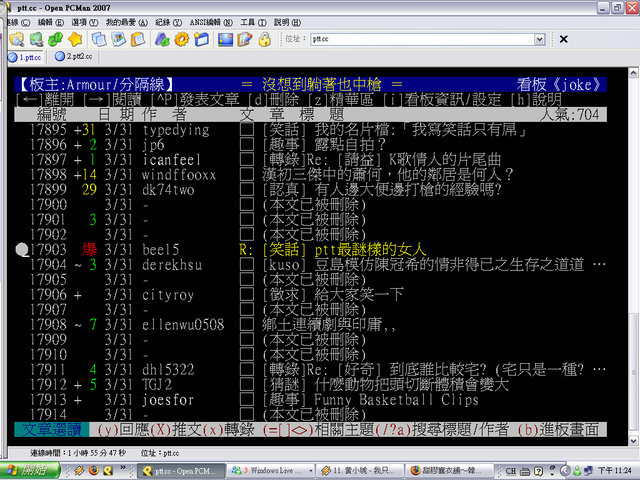Open the site list folder-with-magnifier icon
This screenshot has height=480, width=640.
[x=17, y=39]
